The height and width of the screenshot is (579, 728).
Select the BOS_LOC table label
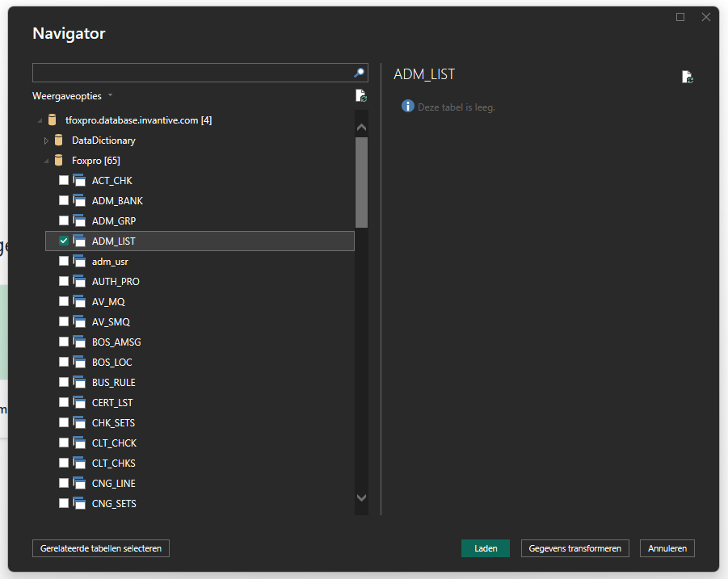point(112,363)
